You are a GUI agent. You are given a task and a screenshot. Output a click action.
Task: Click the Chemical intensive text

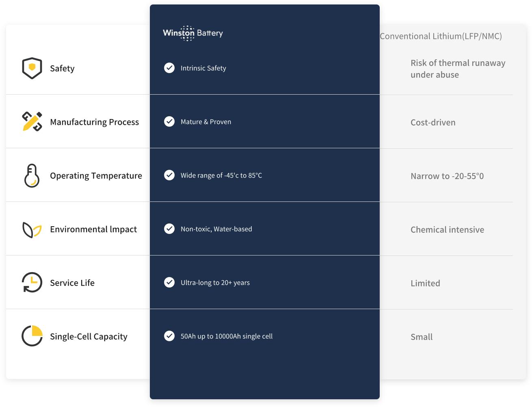coord(447,229)
